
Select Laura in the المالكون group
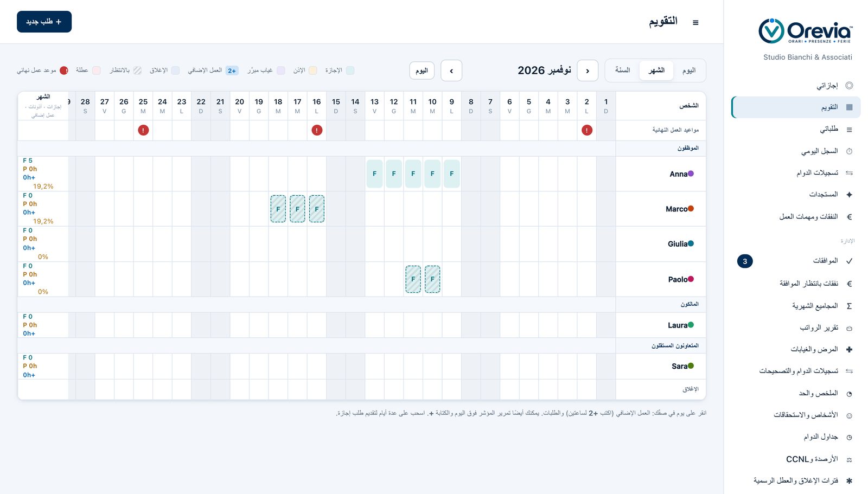[678, 325]
